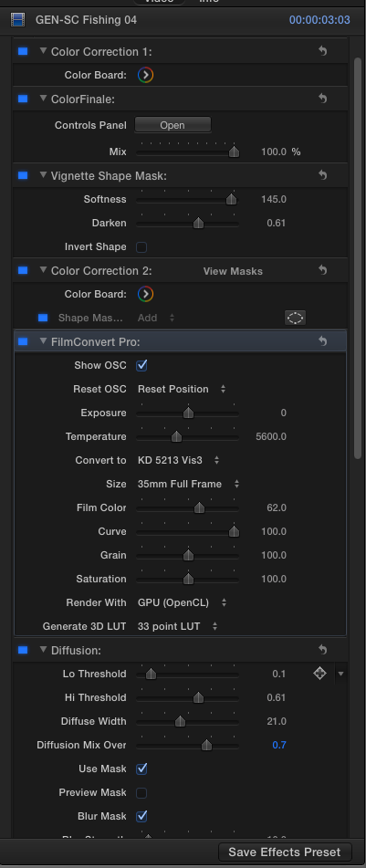Reset the Vignette Shape Mask effect
The width and height of the screenshot is (366, 868).
coord(323,175)
